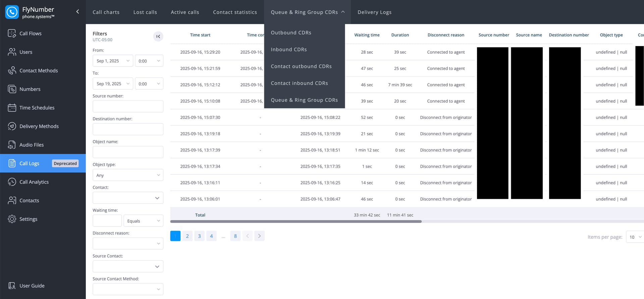Image resolution: width=644 pixels, height=299 pixels.
Task: Open the From date dropdown
Action: tap(113, 61)
